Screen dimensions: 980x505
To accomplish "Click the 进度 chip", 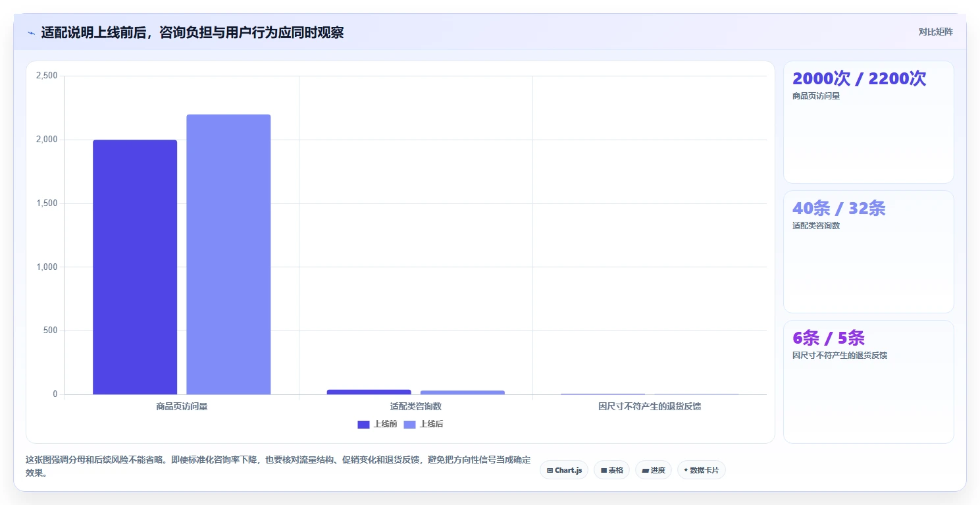I will coord(654,470).
